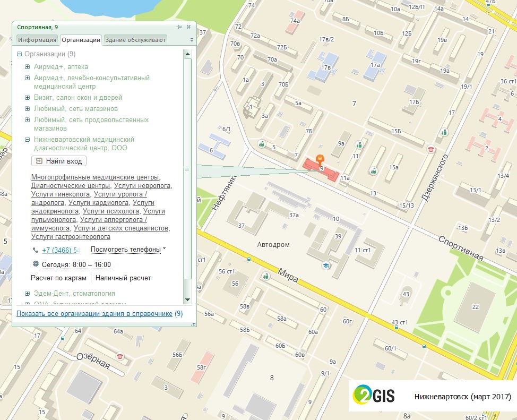Open the Услуги гастроэнтеролога link

71,237
